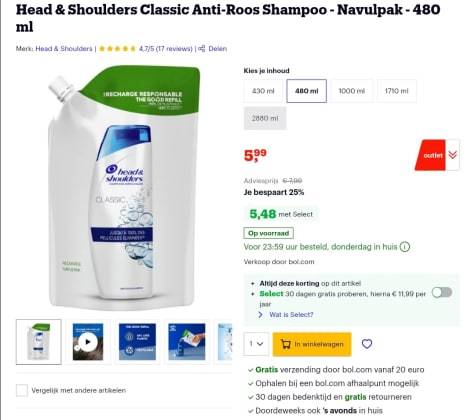Click the shopping cart icon in button
Viewport: 475px width, 420px height.
(x=286, y=344)
